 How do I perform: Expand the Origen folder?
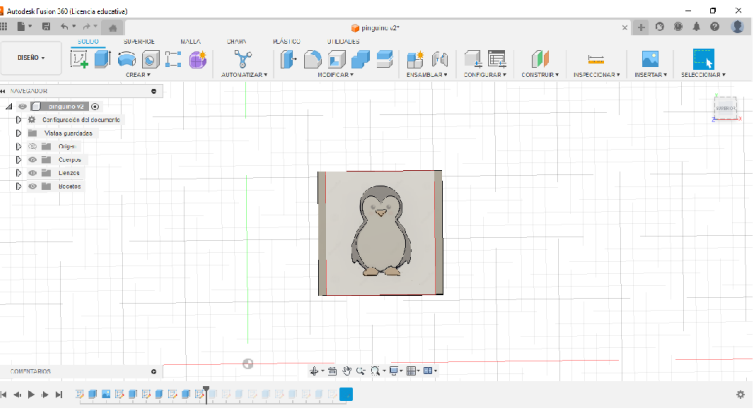pyautogui.click(x=18, y=147)
